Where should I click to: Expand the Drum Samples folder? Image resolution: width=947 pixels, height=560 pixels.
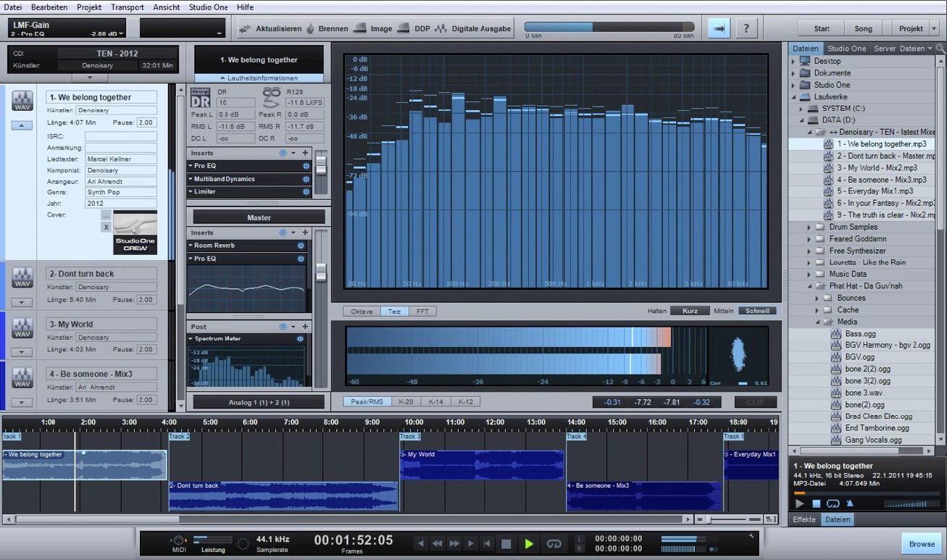[809, 227]
